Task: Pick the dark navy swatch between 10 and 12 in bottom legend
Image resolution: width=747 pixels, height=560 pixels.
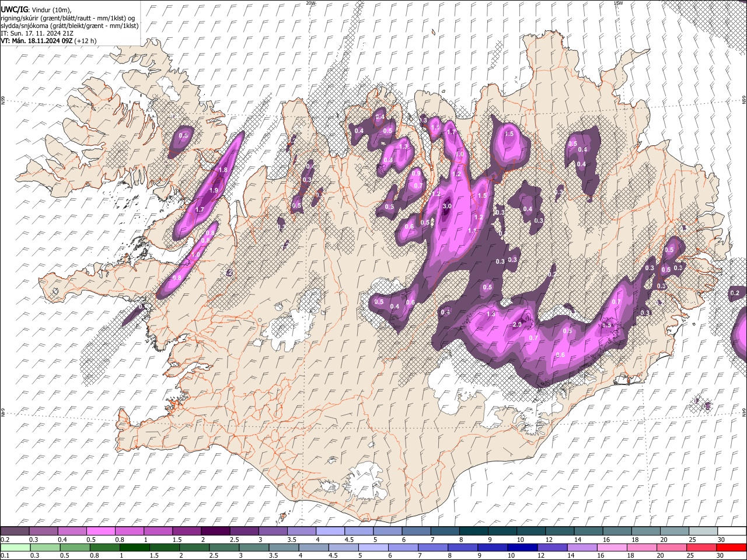Action: (523, 547)
